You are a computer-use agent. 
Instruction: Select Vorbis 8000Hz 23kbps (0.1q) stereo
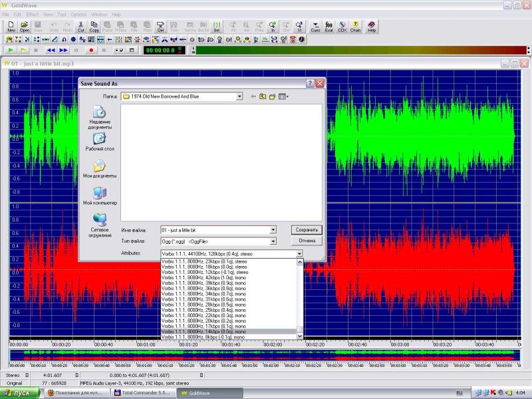coord(229,261)
